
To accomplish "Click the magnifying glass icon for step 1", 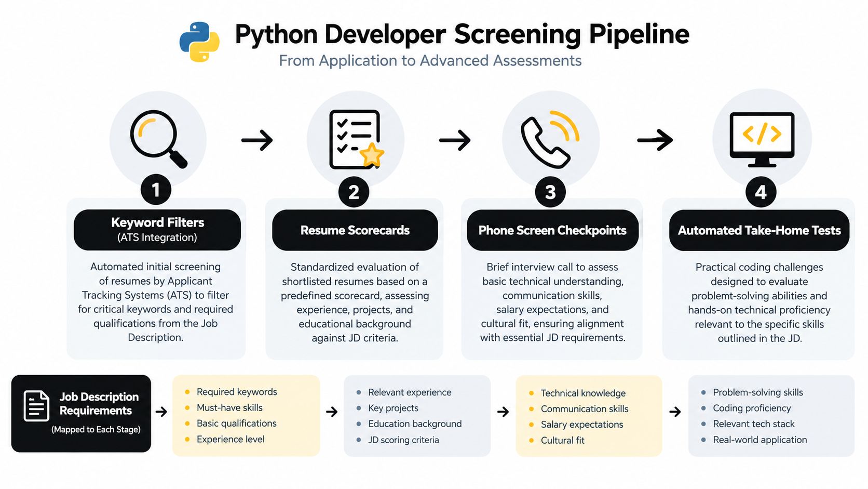I will [158, 139].
